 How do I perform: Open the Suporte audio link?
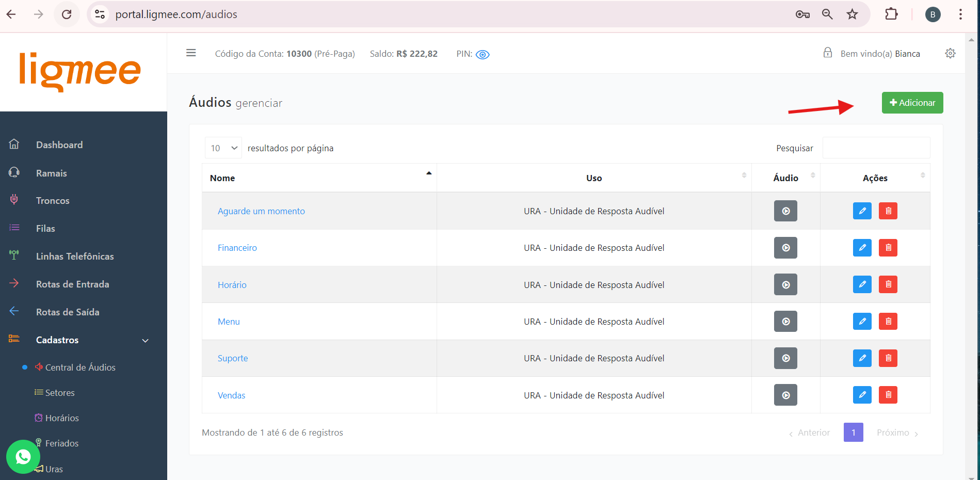click(233, 358)
